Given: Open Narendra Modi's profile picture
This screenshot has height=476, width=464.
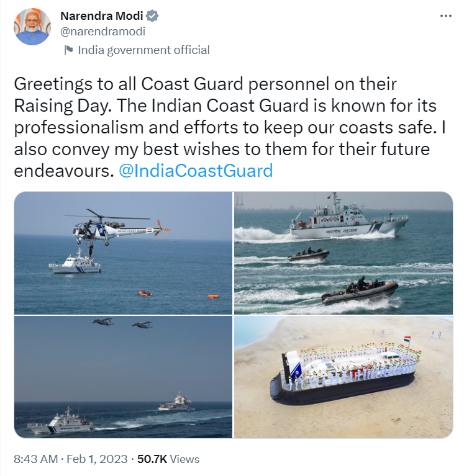Looking at the screenshot, I should point(32,27).
